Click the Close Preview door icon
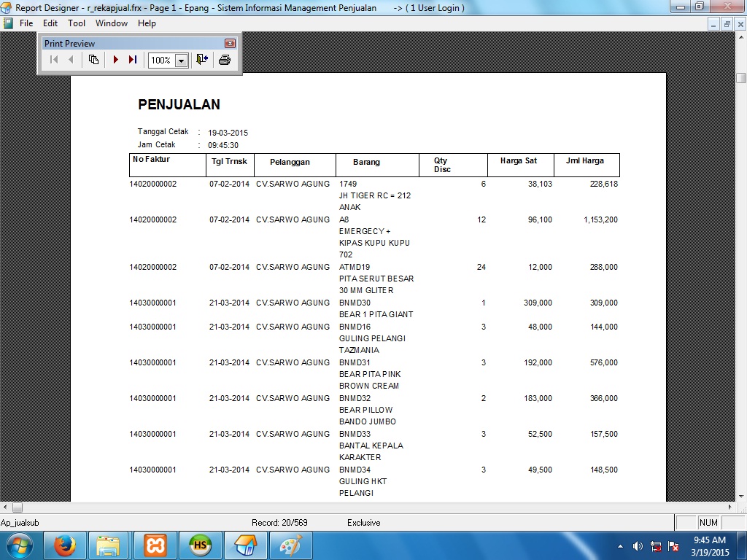The width and height of the screenshot is (747, 560). point(202,60)
